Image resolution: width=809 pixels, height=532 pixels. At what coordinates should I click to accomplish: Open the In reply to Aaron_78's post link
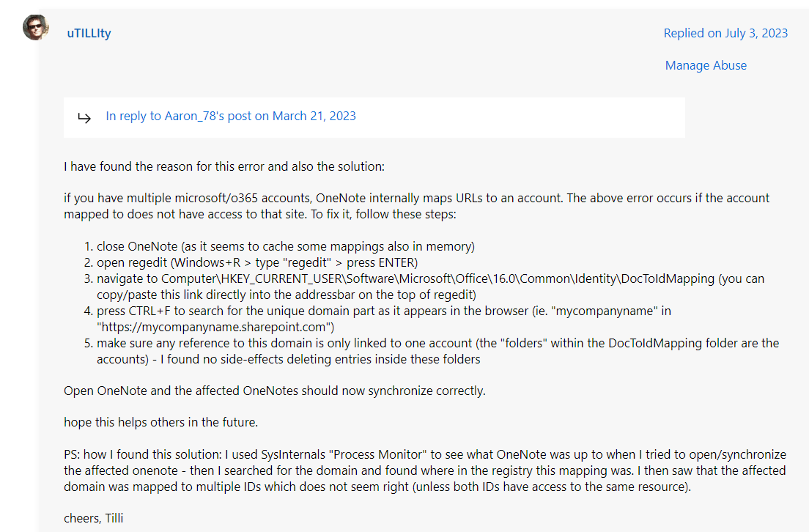point(230,116)
